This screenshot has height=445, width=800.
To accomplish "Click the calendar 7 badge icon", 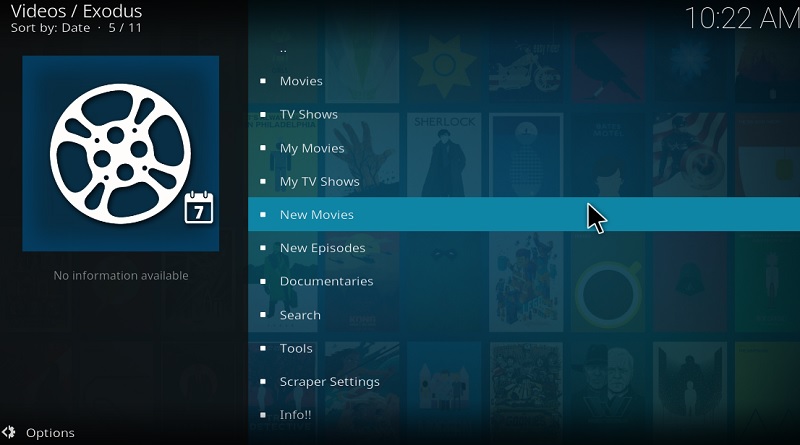I will pos(198,207).
